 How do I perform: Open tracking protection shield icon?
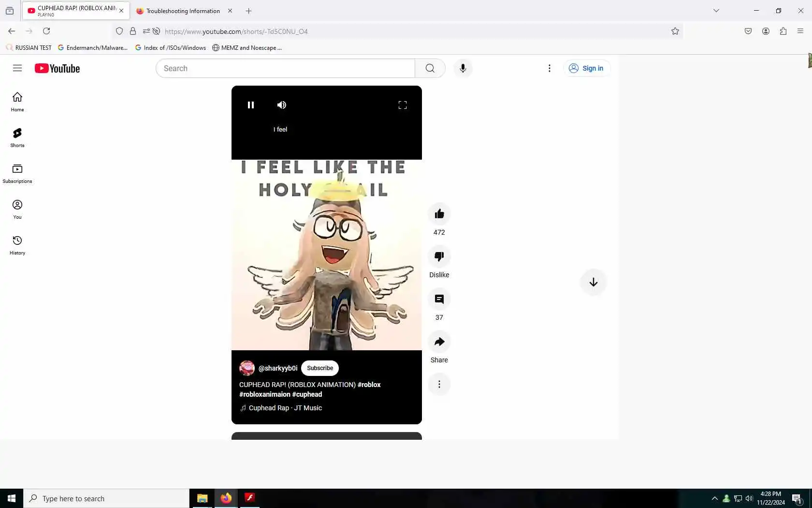119,31
